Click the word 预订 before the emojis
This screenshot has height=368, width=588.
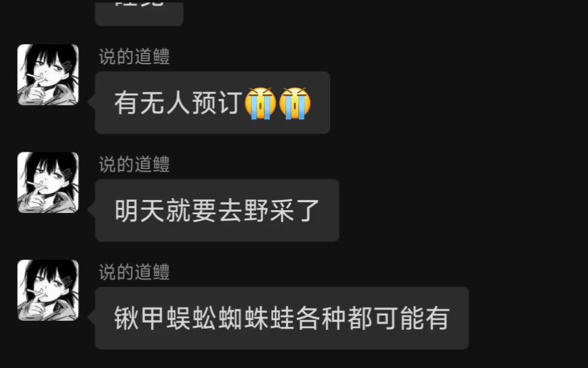point(217,103)
